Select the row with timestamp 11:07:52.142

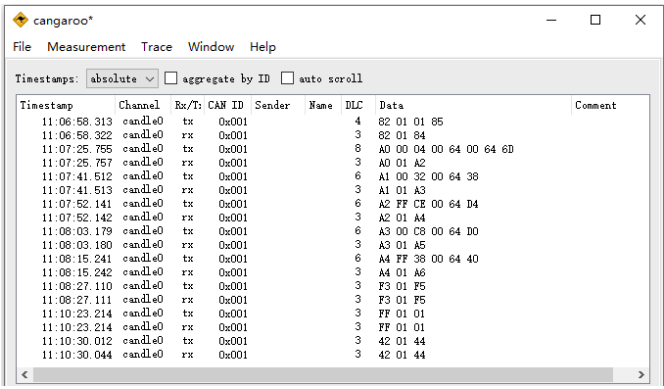pyautogui.click(x=333, y=218)
